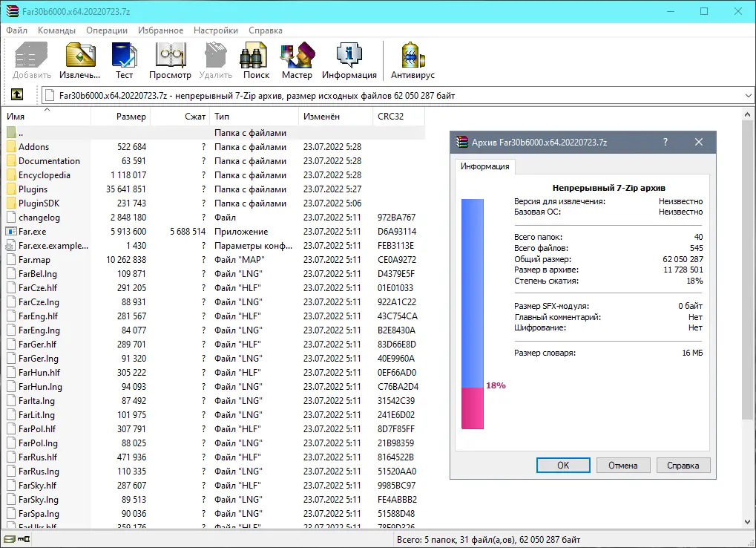Screen dimensions: 756x548
Task: Select the Far.exe application icon
Action: coord(12,232)
